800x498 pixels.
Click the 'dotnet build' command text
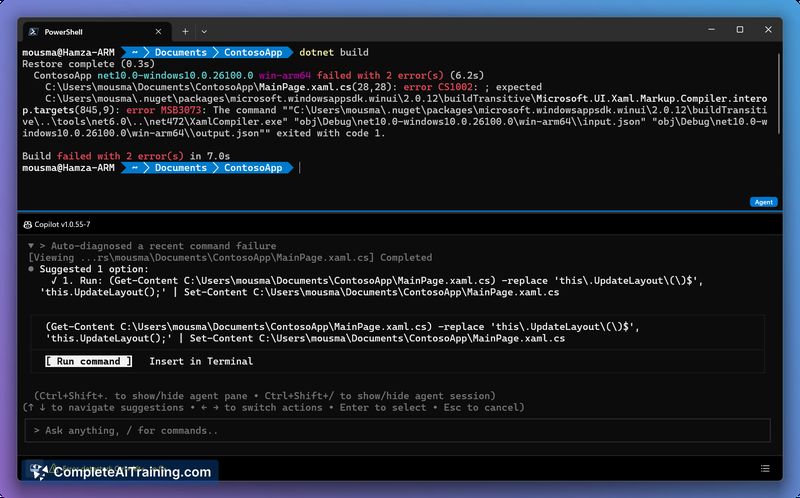coord(334,52)
